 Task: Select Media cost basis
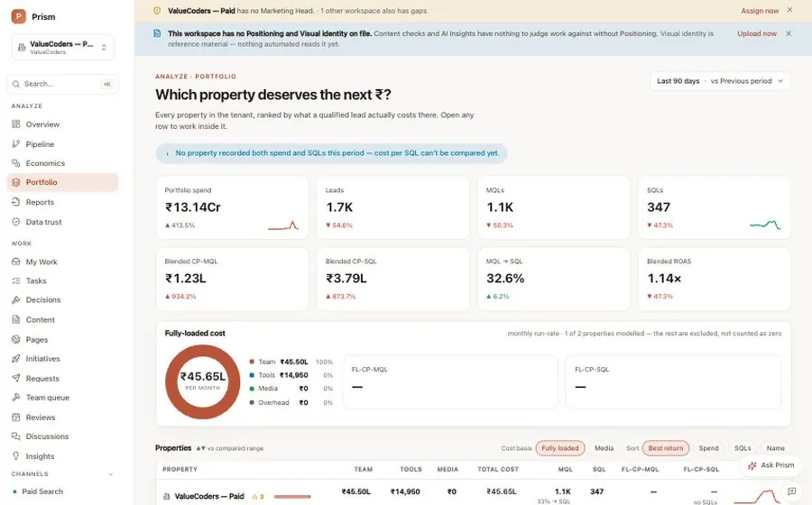tap(604, 448)
